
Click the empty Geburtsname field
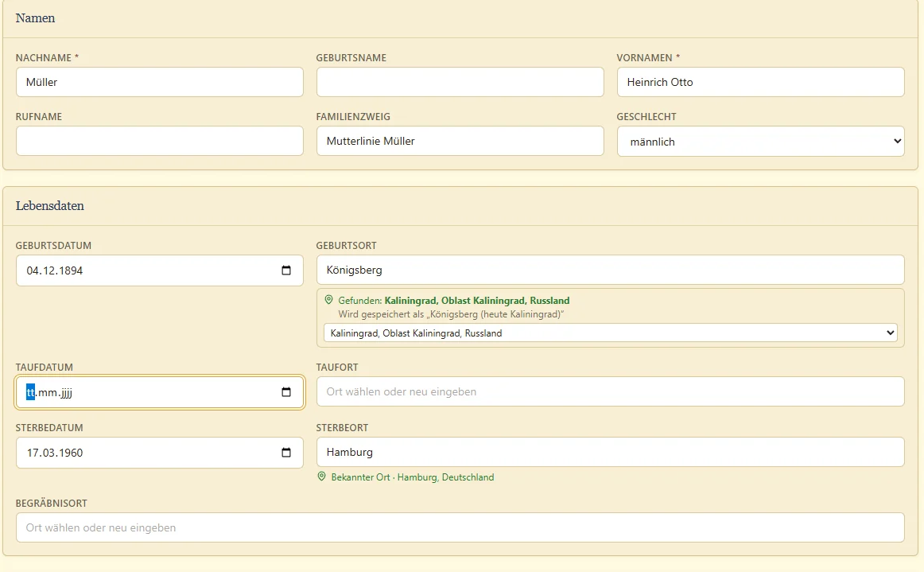(460, 82)
